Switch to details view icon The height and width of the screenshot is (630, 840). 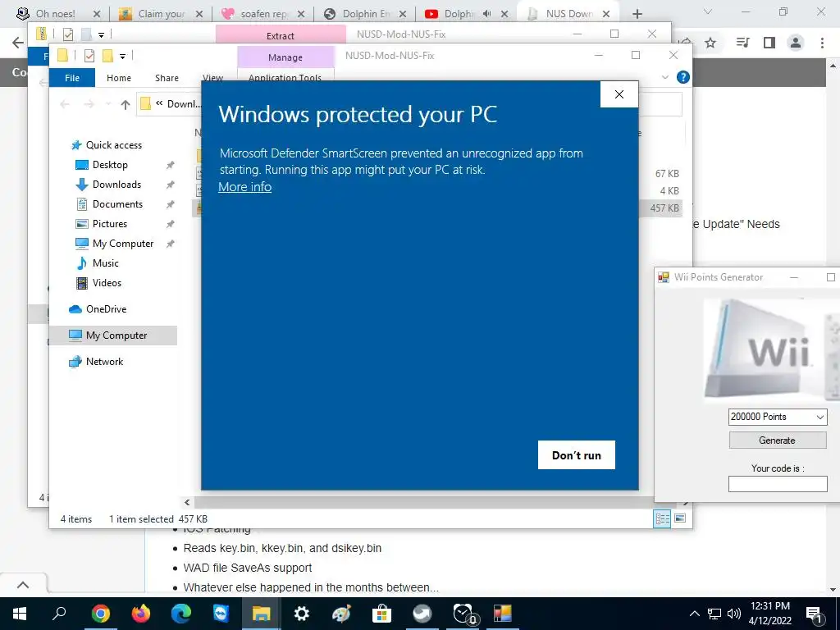(662, 518)
